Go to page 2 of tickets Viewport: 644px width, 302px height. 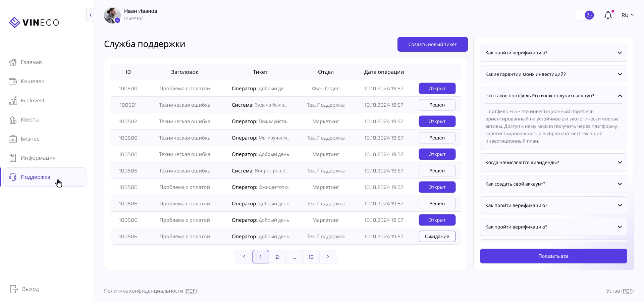point(277,257)
